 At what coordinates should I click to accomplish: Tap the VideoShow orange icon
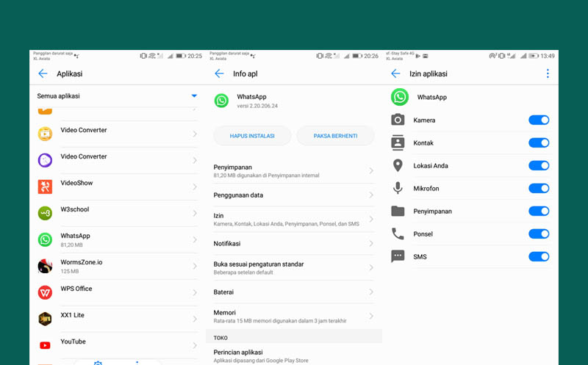click(x=45, y=187)
